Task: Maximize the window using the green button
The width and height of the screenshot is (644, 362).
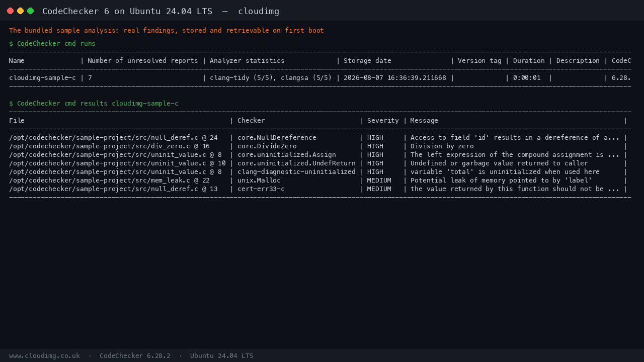Action: (x=30, y=11)
